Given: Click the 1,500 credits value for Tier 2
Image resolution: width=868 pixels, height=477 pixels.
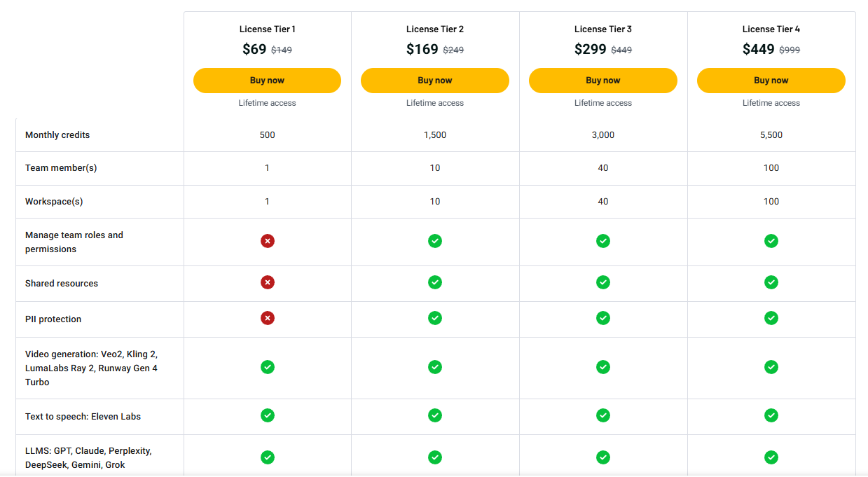Looking at the screenshot, I should pyautogui.click(x=435, y=135).
